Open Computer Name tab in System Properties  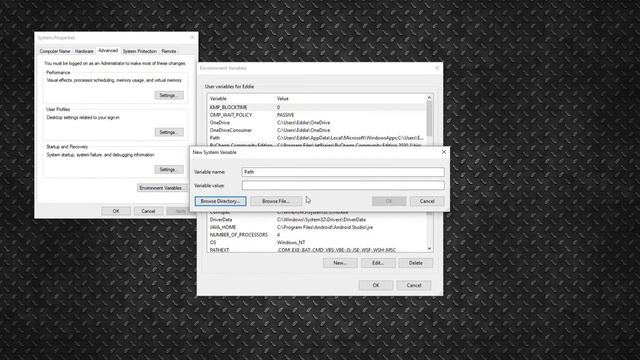55,51
